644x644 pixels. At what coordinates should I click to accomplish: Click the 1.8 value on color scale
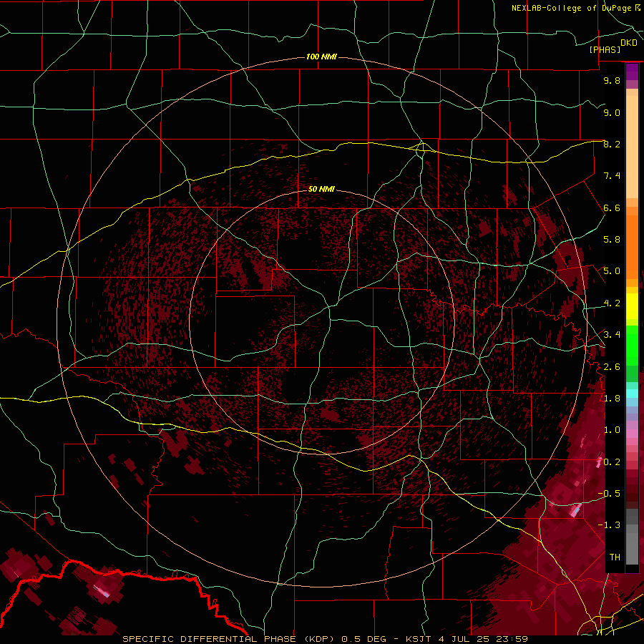(x=612, y=399)
